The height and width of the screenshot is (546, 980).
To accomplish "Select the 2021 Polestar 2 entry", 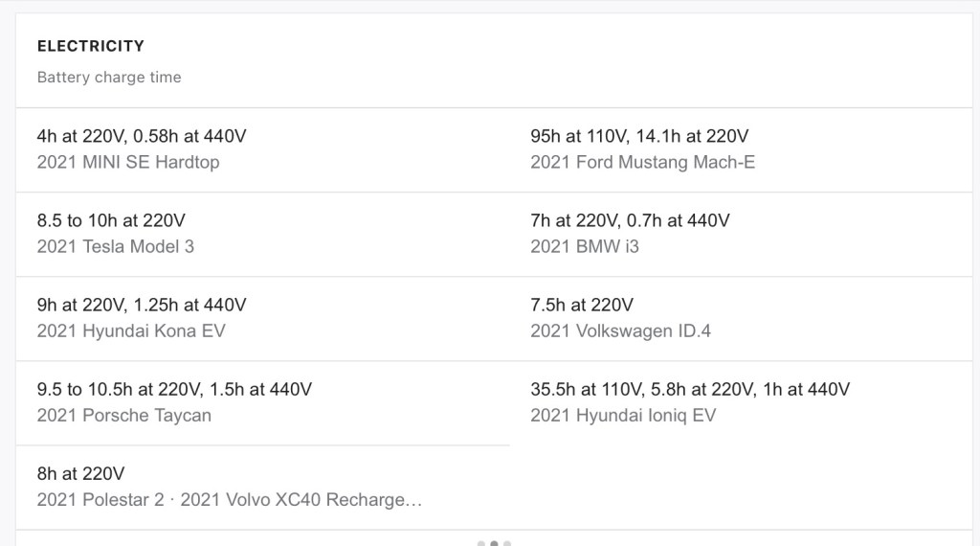I will point(100,500).
